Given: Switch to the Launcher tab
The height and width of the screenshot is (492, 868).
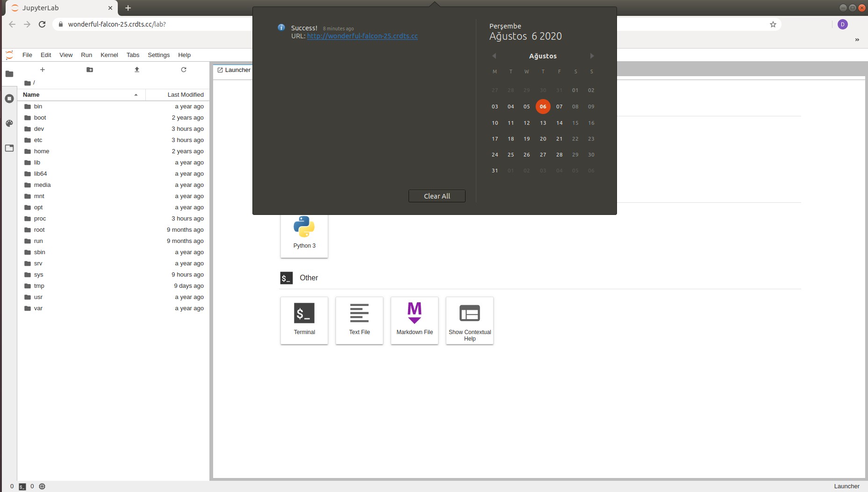Looking at the screenshot, I should point(234,70).
